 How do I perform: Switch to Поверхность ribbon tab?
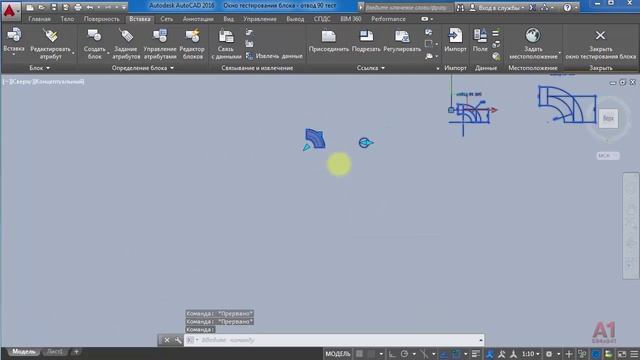click(102, 19)
